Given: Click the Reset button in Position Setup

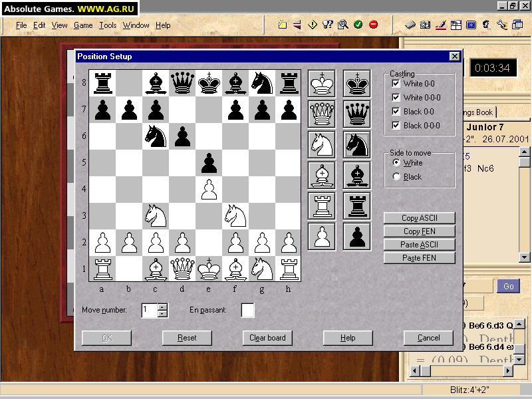Looking at the screenshot, I should [187, 338].
